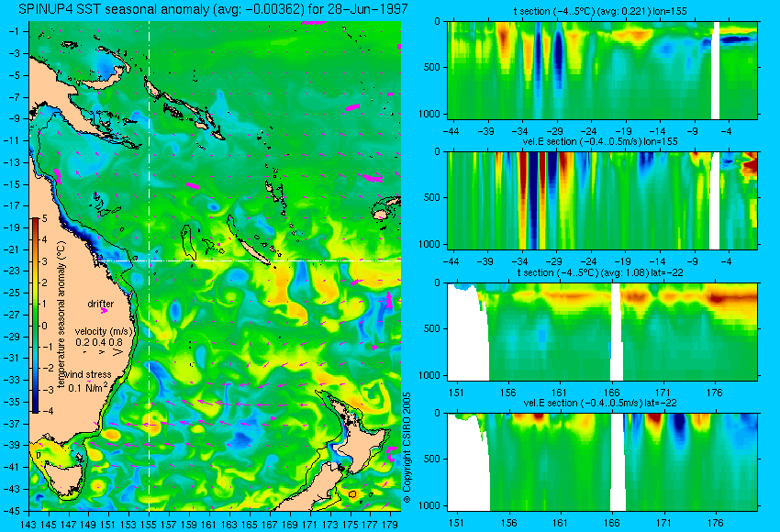Click the '-11' latitude tick on main map axis
The image size is (780, 532).
[13, 140]
